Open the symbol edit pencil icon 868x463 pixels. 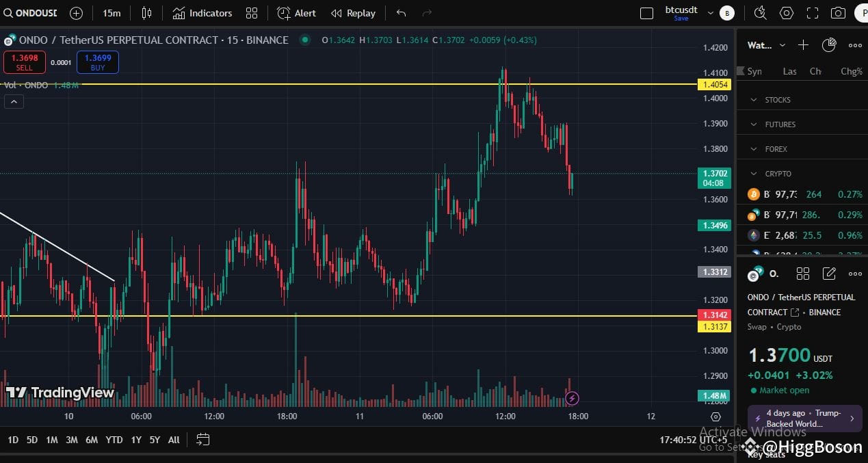829,273
